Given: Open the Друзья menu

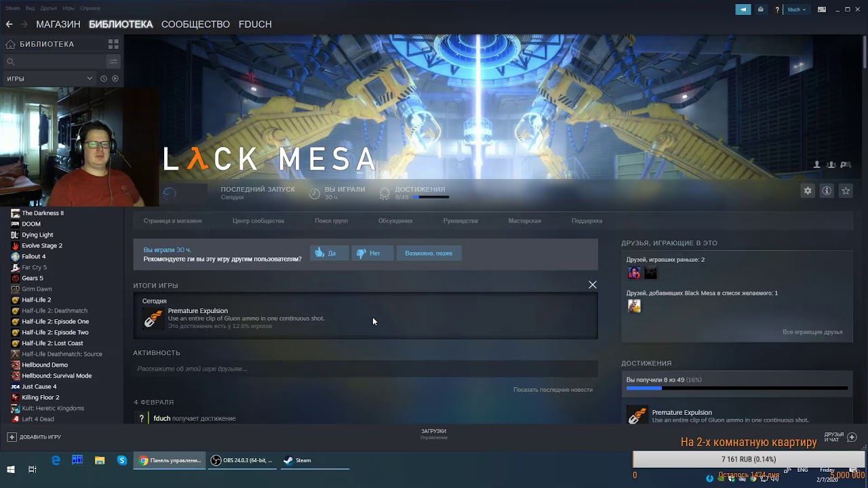Looking at the screenshot, I should click(x=49, y=8).
